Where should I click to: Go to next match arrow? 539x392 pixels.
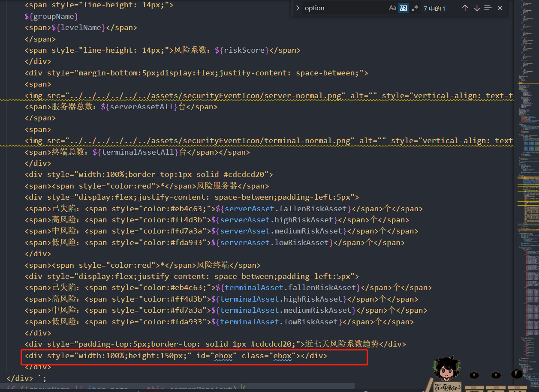point(477,8)
